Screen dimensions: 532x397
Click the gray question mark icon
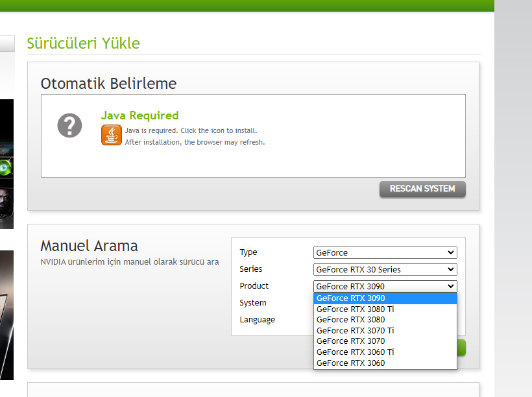pos(69,125)
